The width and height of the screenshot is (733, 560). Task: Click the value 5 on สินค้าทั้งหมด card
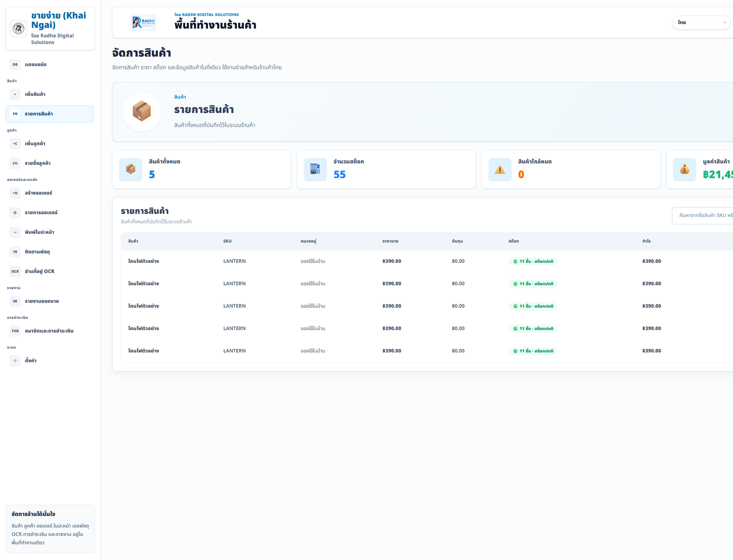[x=152, y=175]
